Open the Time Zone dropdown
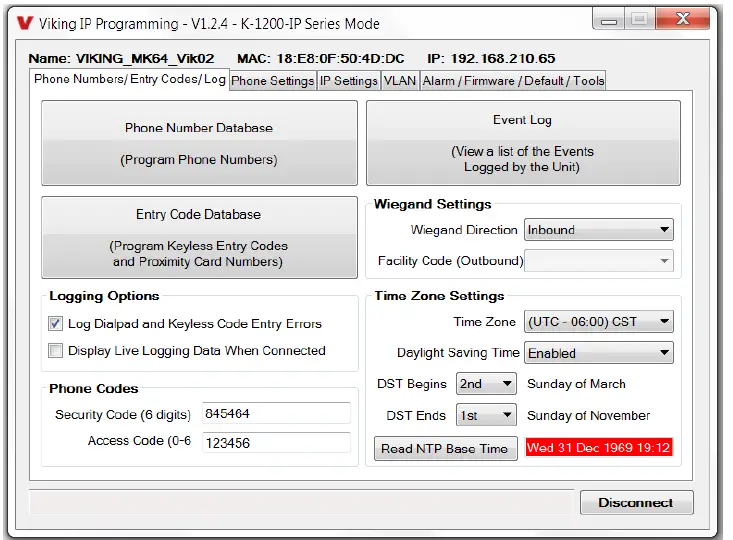Image resolution: width=733 pixels, height=540 pixels. [x=598, y=322]
